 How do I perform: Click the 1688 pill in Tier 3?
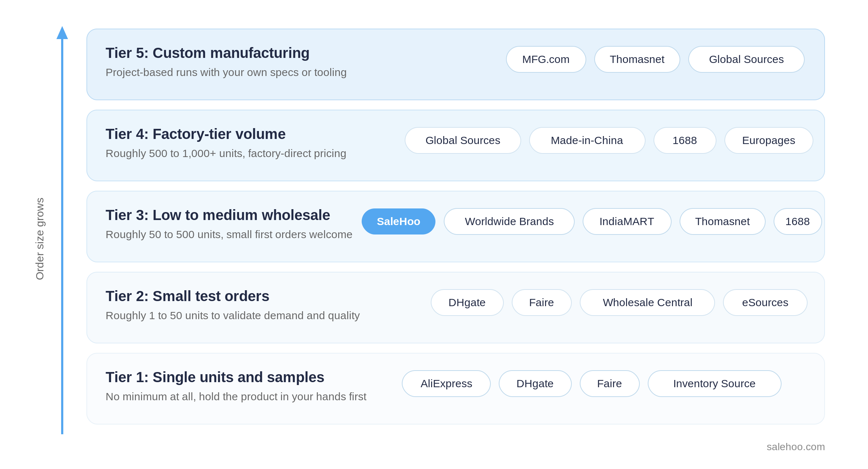pyautogui.click(x=797, y=221)
